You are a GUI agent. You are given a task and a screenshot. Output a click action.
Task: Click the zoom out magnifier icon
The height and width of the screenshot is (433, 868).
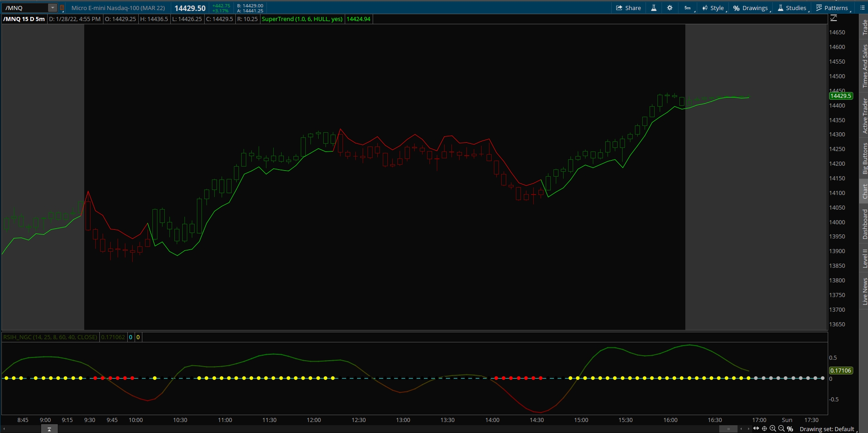(x=781, y=428)
